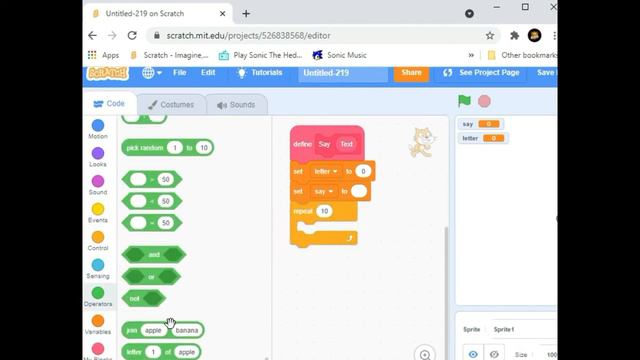Switch to the Code tab
Viewport: 640px width, 360px height.
click(x=109, y=104)
